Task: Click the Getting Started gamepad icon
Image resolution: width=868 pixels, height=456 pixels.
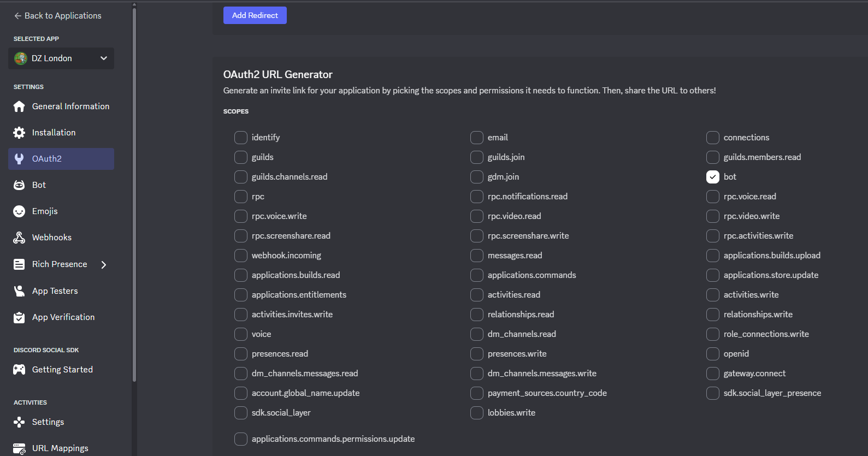Action: tap(19, 370)
